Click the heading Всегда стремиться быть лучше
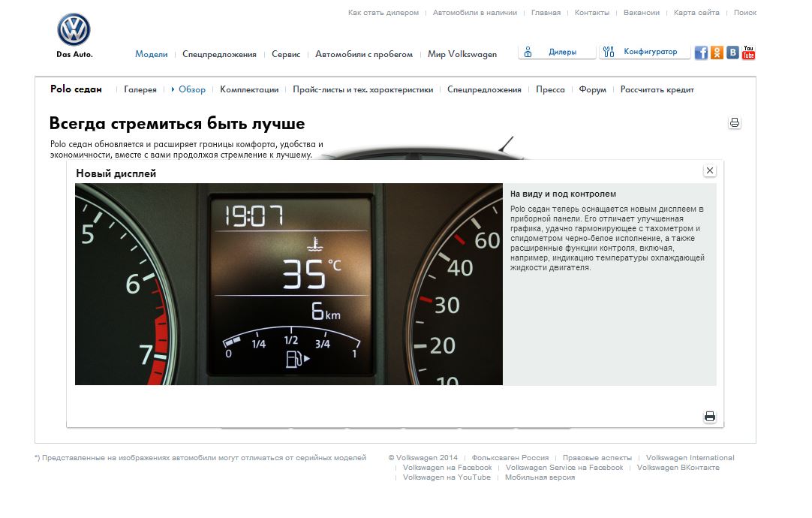This screenshot has width=812, height=518. (177, 124)
